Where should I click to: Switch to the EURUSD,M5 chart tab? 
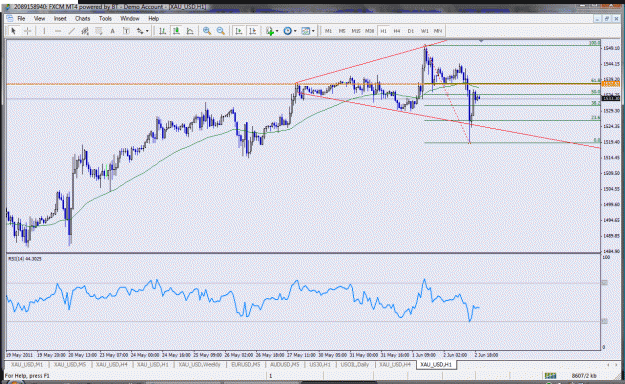click(246, 364)
